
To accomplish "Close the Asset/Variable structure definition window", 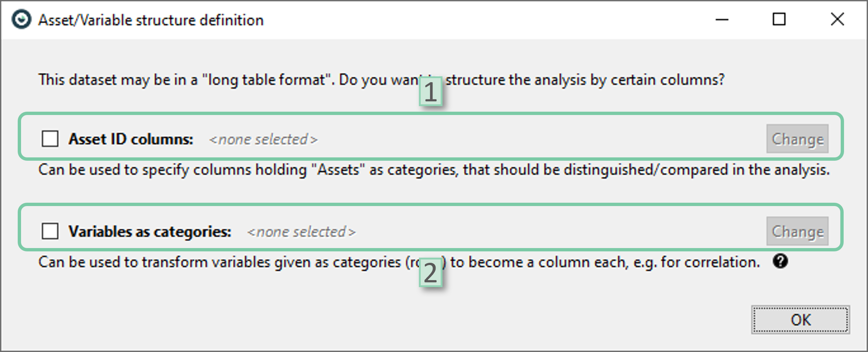I will click(837, 20).
